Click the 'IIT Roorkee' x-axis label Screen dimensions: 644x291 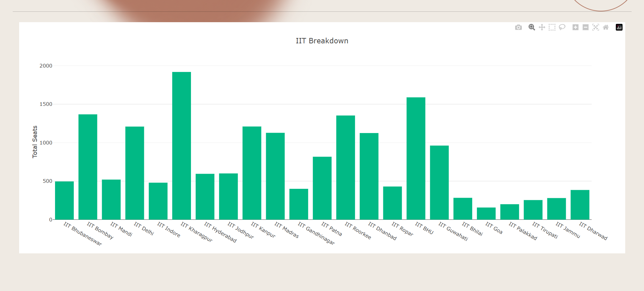point(358,231)
